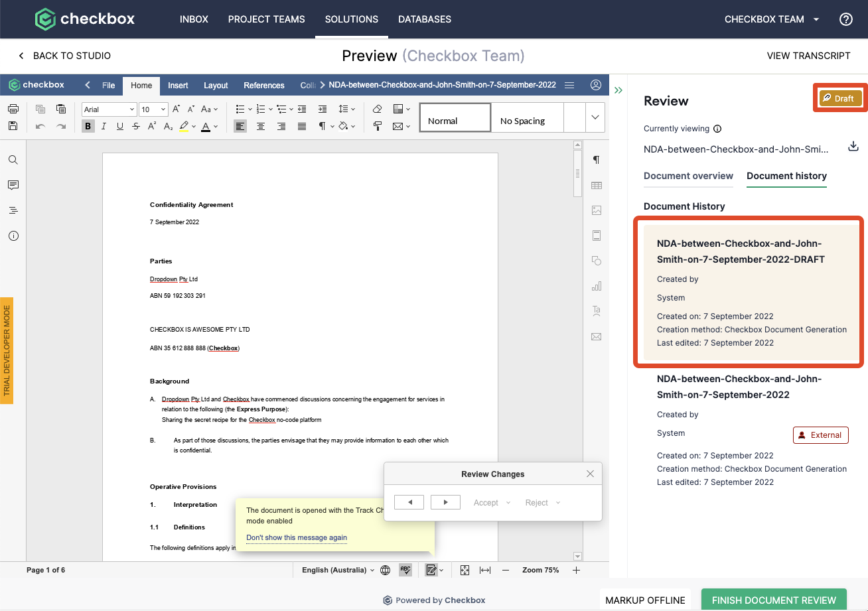
Task: Set paragraph alignment to left
Action: [x=240, y=126]
